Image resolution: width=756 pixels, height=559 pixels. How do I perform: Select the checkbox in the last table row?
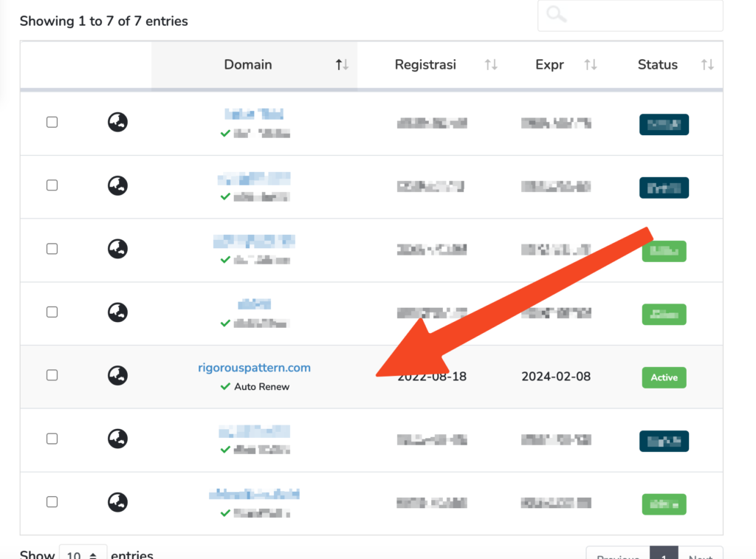pyautogui.click(x=52, y=501)
